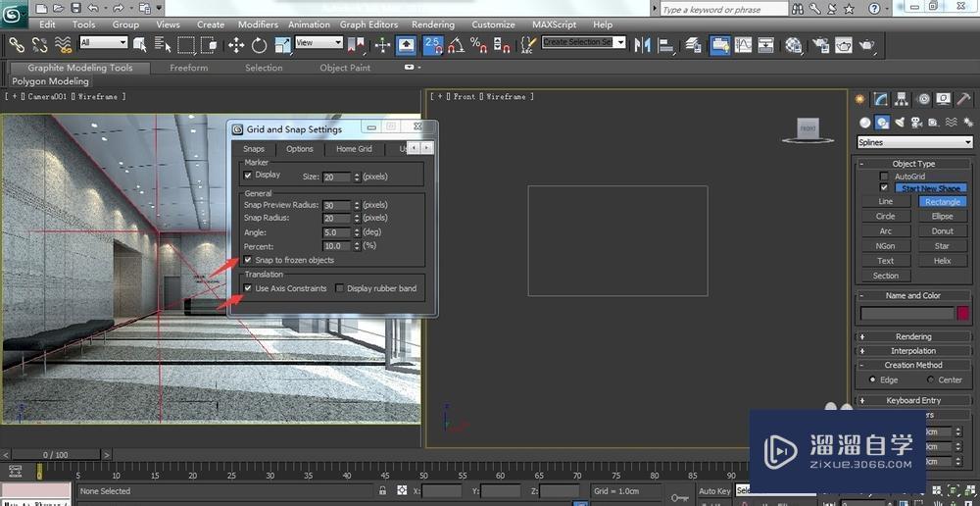This screenshot has width=980, height=506.
Task: Click the Select and Link tool
Action: click(x=17, y=44)
